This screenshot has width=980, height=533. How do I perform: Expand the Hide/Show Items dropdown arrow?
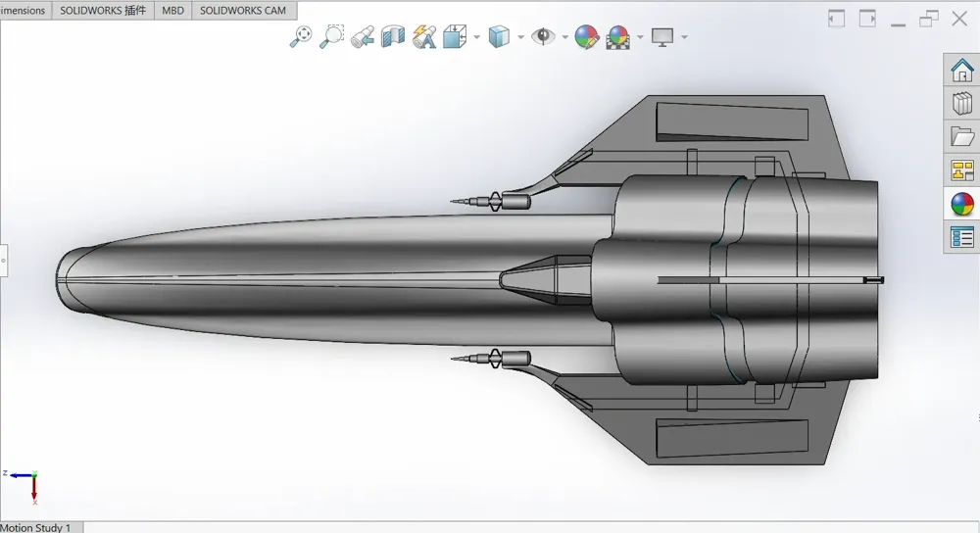pos(565,37)
